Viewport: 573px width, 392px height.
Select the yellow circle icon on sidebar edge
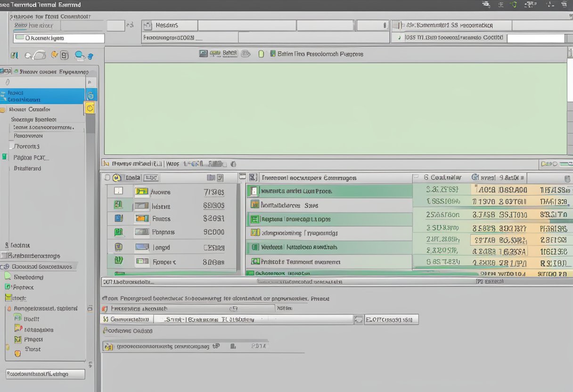(x=90, y=108)
